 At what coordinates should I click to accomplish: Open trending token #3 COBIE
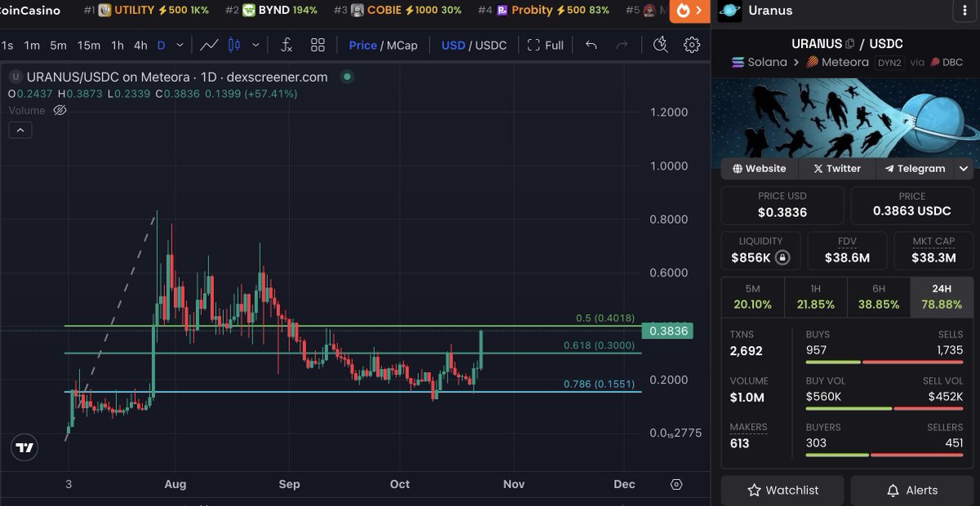point(398,11)
